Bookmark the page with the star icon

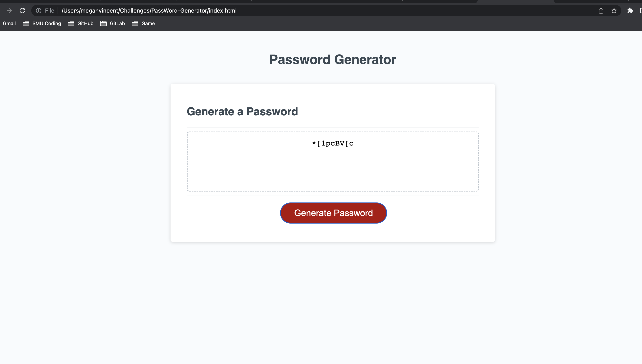[614, 11]
